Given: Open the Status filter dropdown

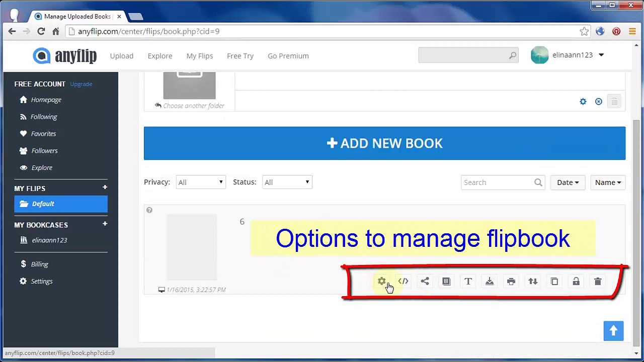Looking at the screenshot, I should click(287, 182).
